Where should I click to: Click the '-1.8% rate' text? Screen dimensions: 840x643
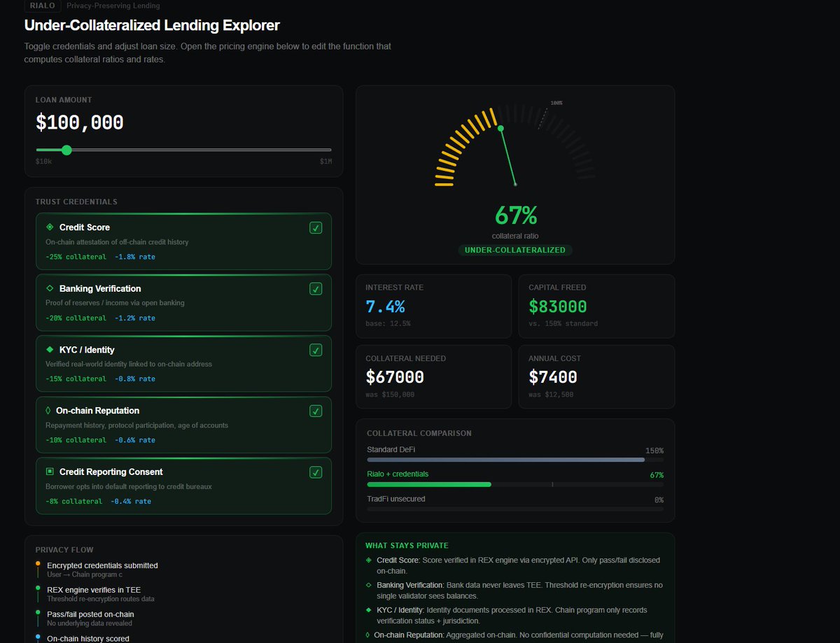[135, 257]
